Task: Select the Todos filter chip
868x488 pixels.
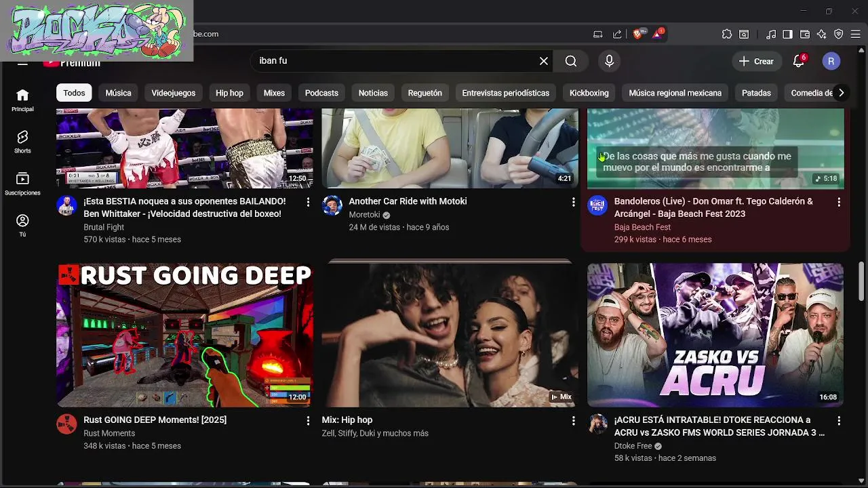Action: 74,93
